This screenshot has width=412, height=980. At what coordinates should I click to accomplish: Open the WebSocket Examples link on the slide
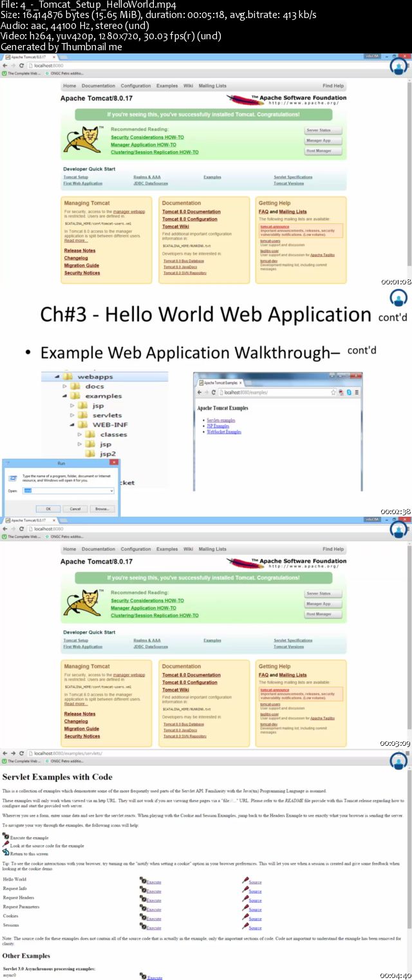(224, 432)
